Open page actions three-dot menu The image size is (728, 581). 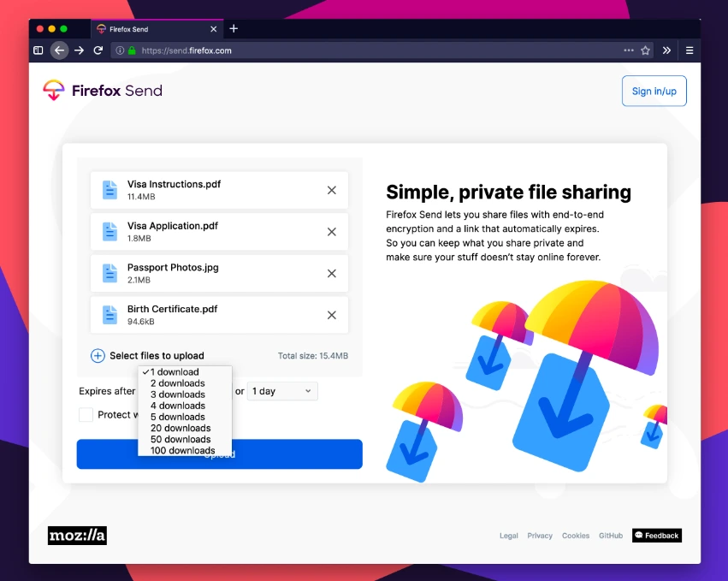tap(629, 50)
